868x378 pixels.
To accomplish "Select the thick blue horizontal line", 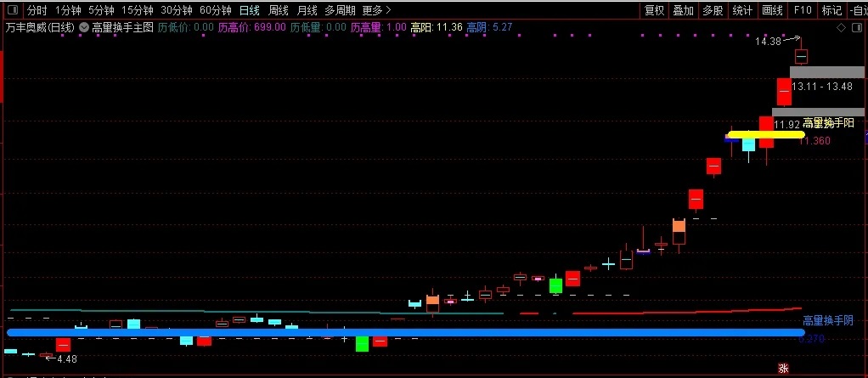I will [x=406, y=332].
